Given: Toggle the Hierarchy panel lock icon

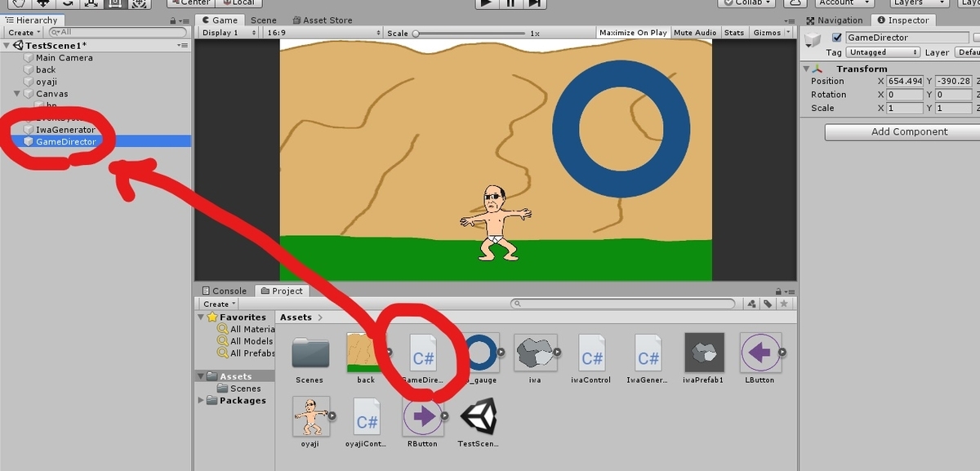Looking at the screenshot, I should [x=172, y=20].
